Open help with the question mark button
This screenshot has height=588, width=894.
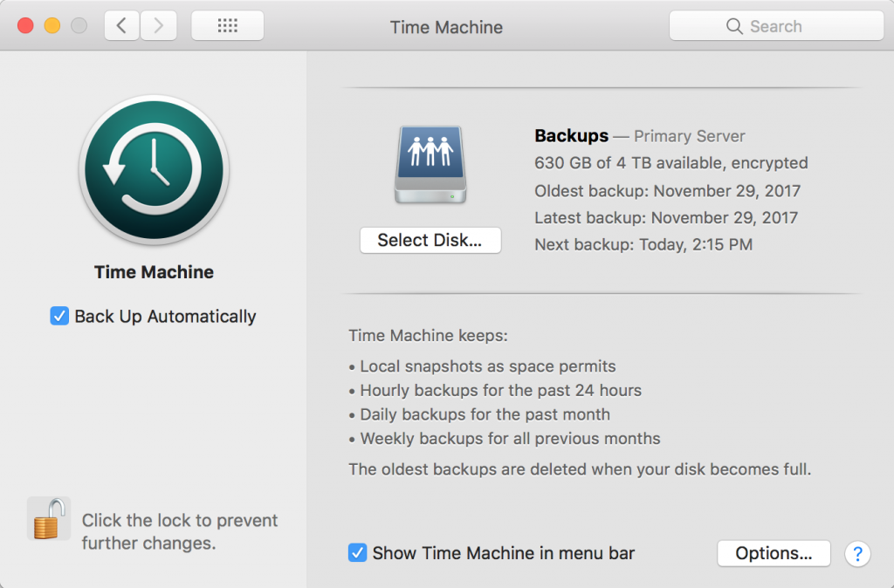click(857, 553)
